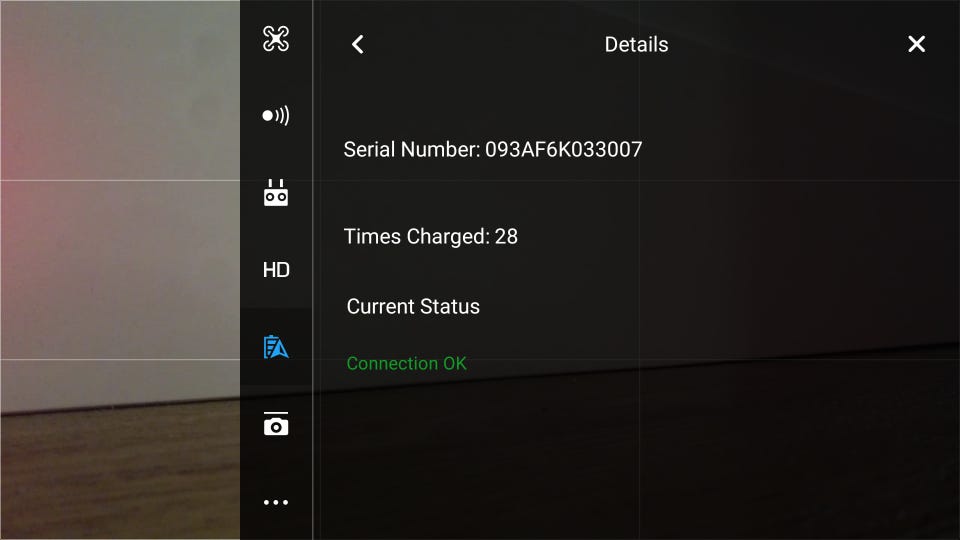
Task: Select the Serial Number label
Action: click(x=412, y=149)
